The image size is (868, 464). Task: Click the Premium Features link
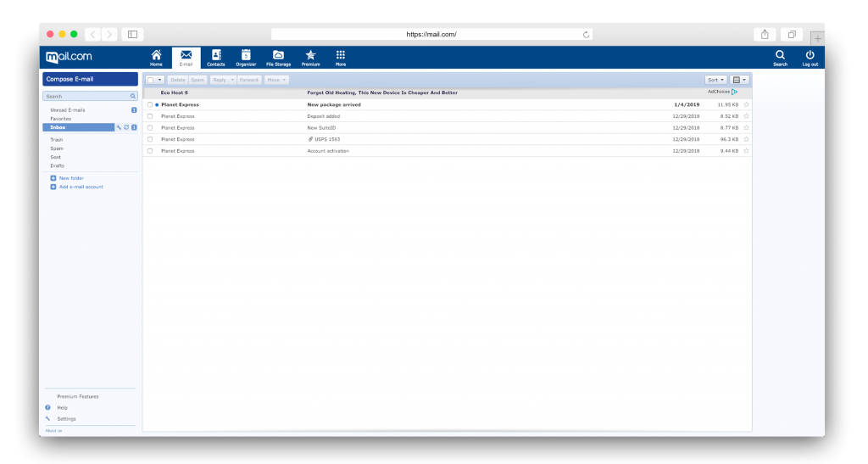(77, 396)
